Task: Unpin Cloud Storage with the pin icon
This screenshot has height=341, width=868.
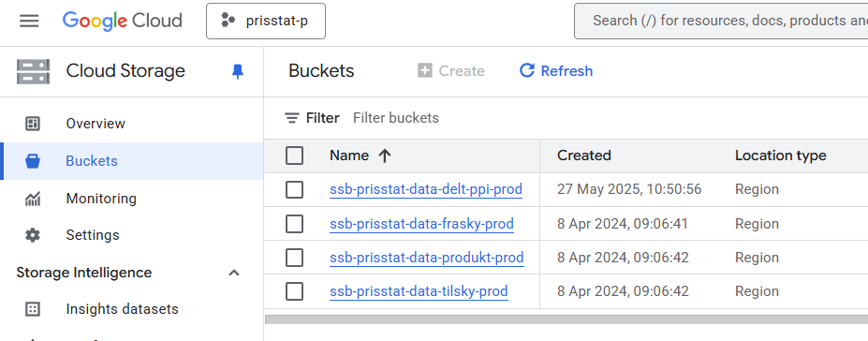Action: point(238,71)
